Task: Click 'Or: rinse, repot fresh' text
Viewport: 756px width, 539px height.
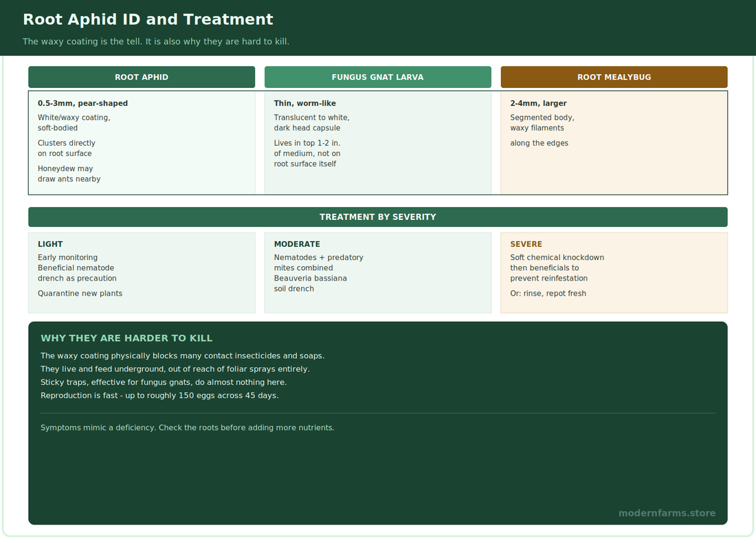Action: click(x=548, y=293)
